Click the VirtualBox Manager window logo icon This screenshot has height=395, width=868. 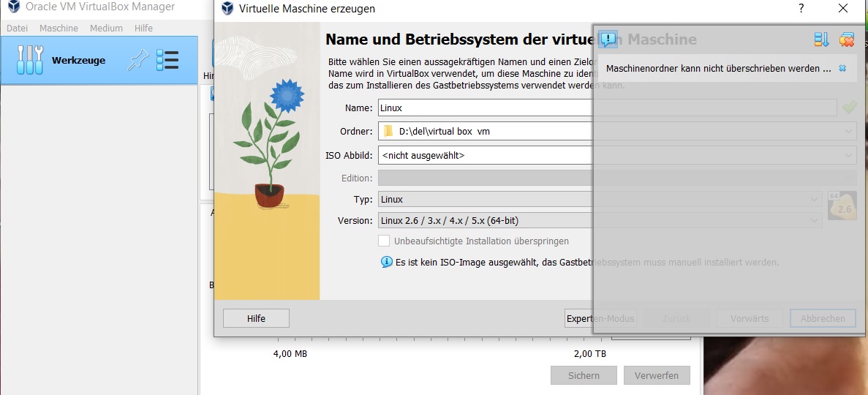pos(13,7)
